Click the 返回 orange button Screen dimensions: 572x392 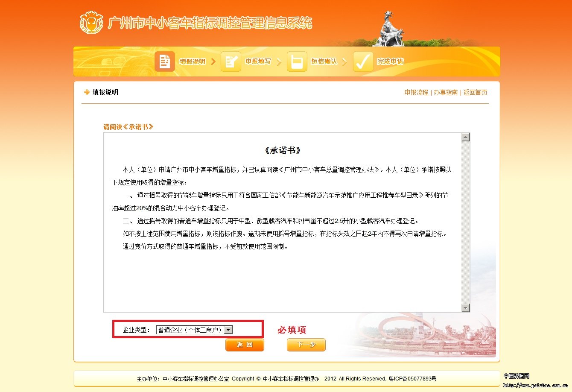coord(245,345)
